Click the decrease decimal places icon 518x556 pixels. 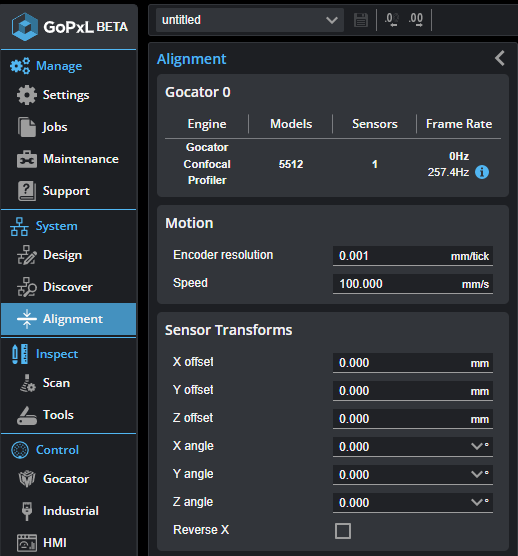[392, 20]
